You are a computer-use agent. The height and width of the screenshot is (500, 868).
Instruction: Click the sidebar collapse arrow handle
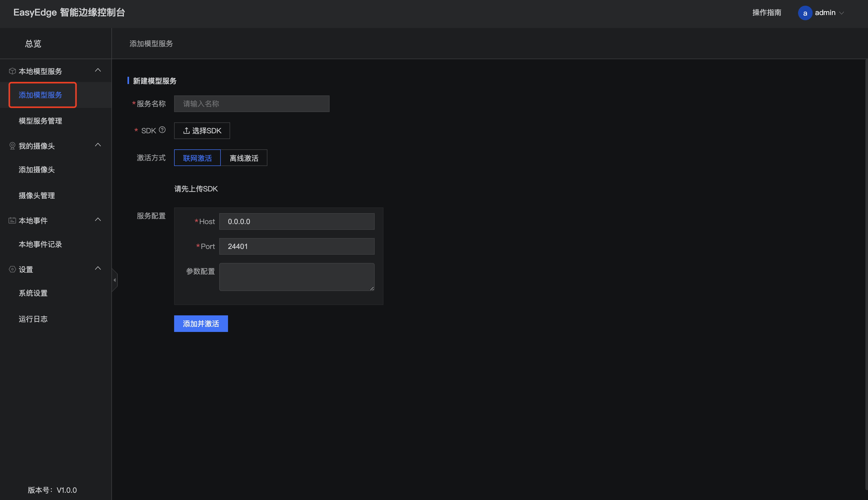(x=115, y=280)
